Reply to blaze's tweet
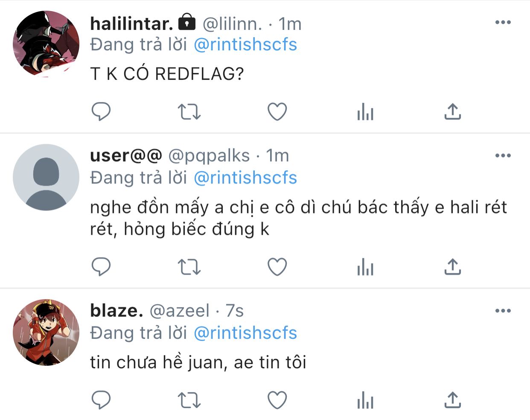Viewport: 530px width, 420px height. (101, 400)
